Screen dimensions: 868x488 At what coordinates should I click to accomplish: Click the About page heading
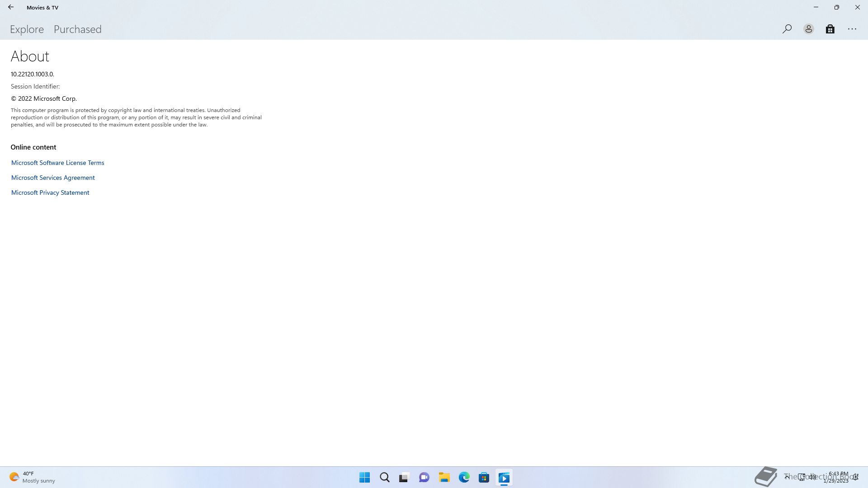[30, 56]
